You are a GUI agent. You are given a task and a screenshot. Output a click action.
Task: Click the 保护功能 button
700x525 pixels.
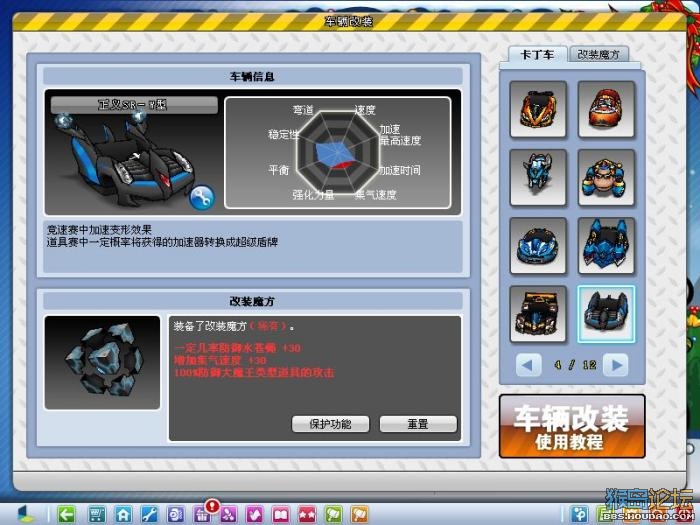pyautogui.click(x=330, y=424)
